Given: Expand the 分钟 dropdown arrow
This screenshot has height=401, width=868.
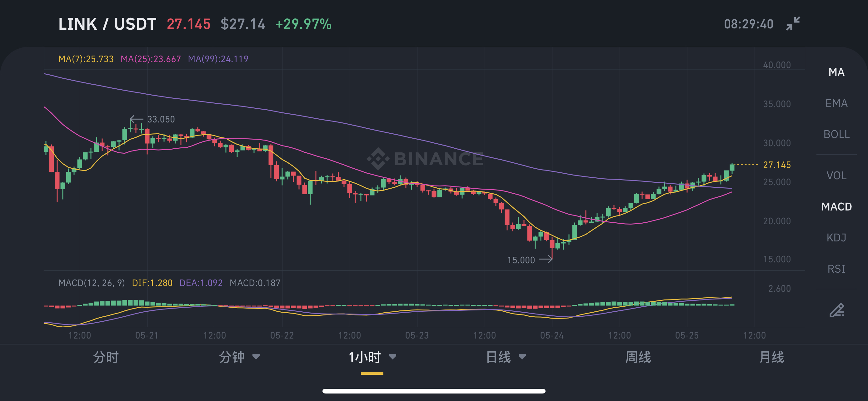Looking at the screenshot, I should pyautogui.click(x=256, y=357).
